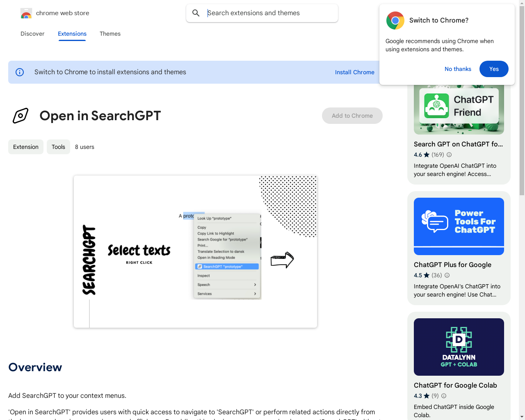Image resolution: width=525 pixels, height=420 pixels.
Task: Click the 4.6 rating value
Action: coord(418,155)
